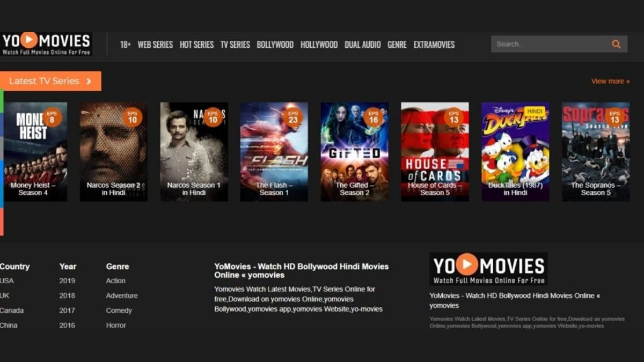Click the Year column heading
Viewport: 644px width, 362px height.
[68, 267]
